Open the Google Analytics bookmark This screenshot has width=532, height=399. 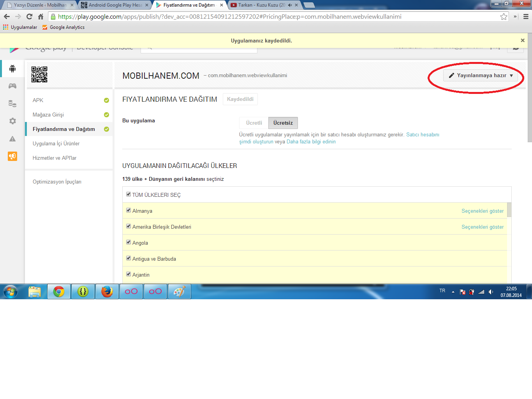pos(63,27)
